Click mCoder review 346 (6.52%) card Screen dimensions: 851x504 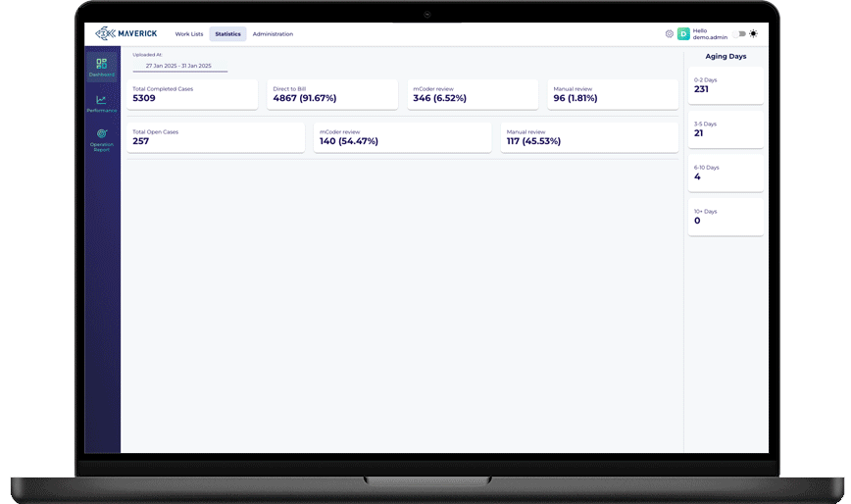473,94
